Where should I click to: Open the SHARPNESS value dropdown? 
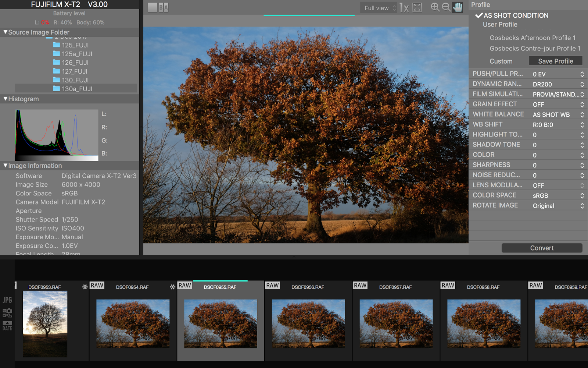(x=558, y=165)
